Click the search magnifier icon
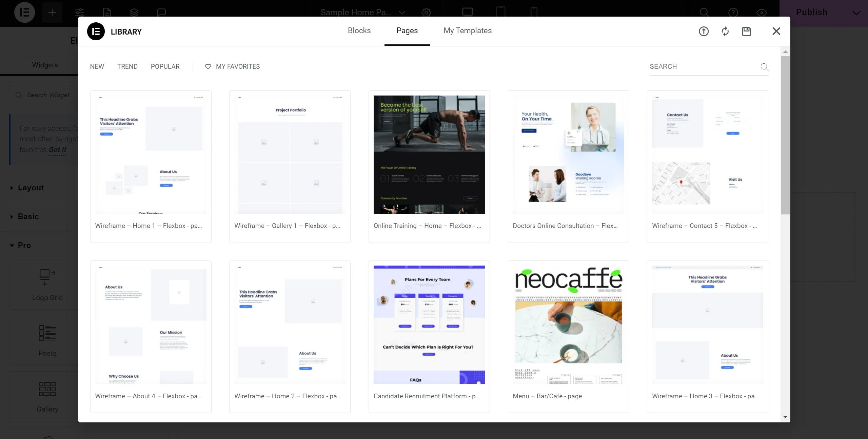This screenshot has width=868, height=439. pyautogui.click(x=764, y=66)
